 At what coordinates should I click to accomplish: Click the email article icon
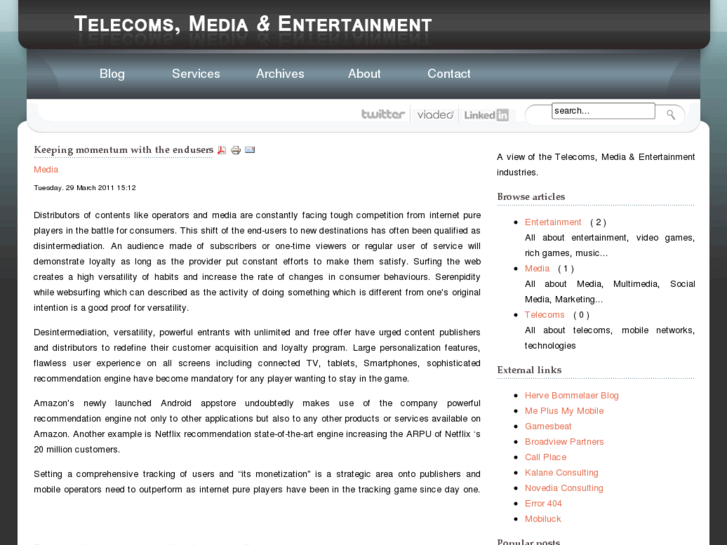click(x=250, y=150)
